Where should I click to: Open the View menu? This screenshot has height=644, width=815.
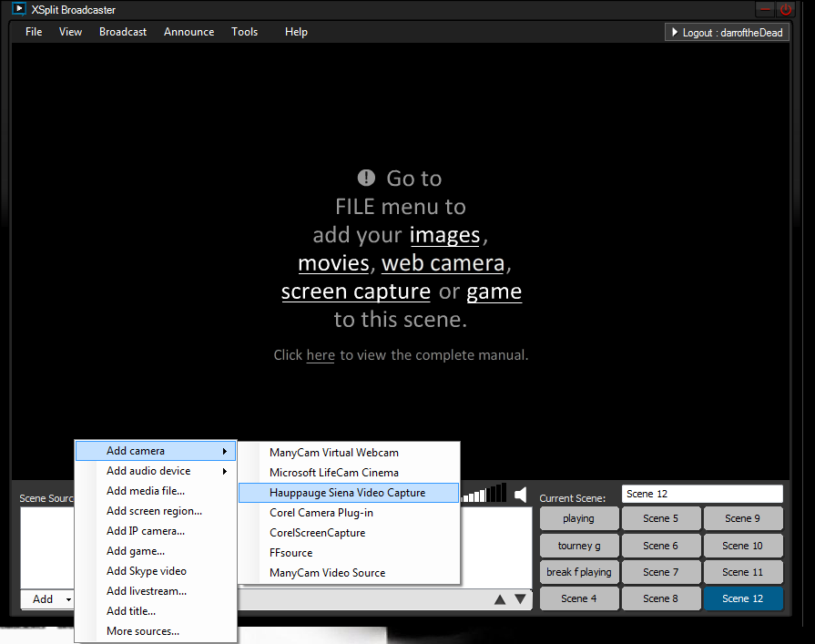pos(70,32)
